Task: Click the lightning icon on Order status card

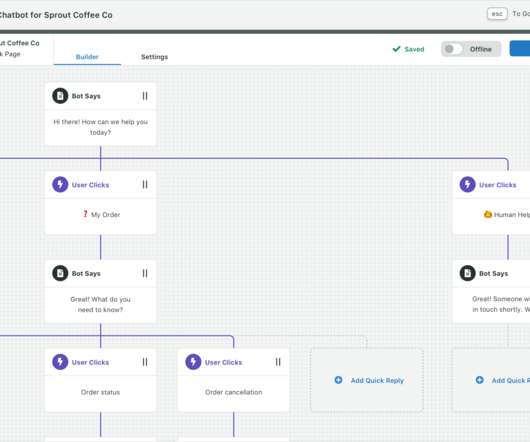Action: [60, 362]
